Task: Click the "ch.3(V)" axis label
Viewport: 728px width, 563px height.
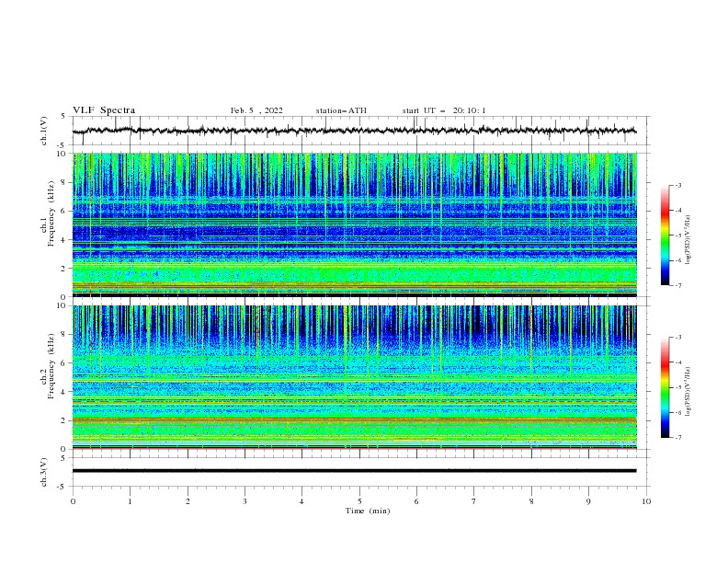Action: tap(44, 472)
